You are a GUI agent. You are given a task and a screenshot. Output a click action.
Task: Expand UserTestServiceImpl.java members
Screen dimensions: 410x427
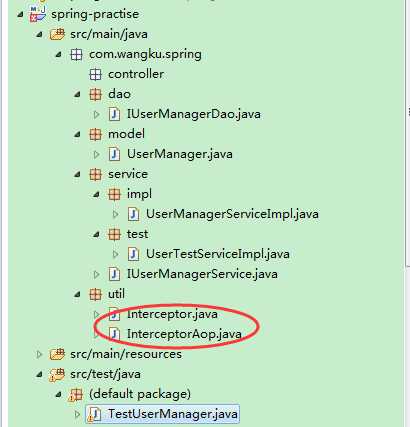pos(116,254)
